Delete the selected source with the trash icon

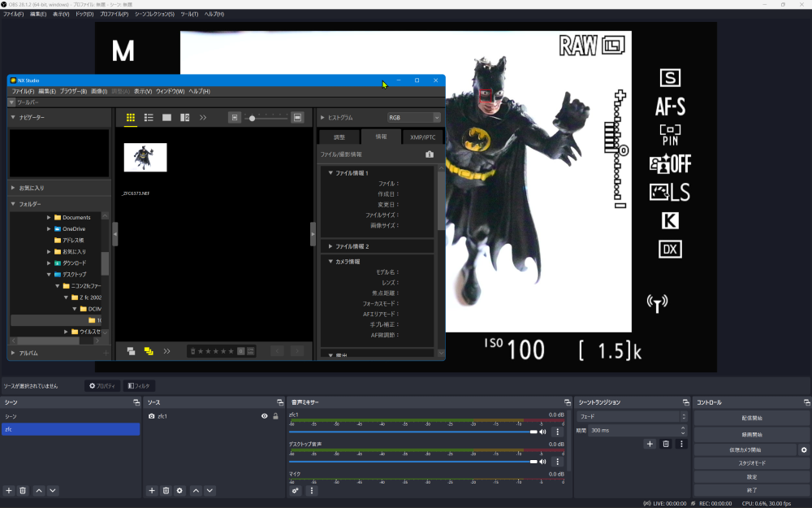[166, 490]
